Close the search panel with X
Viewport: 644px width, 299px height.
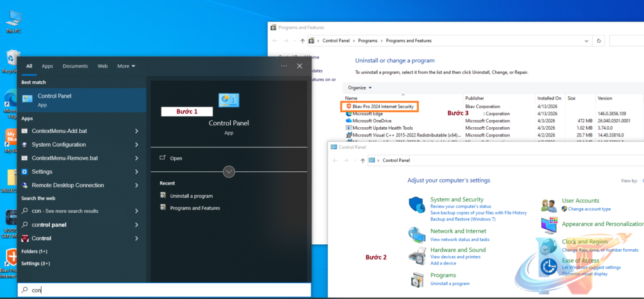pos(299,66)
